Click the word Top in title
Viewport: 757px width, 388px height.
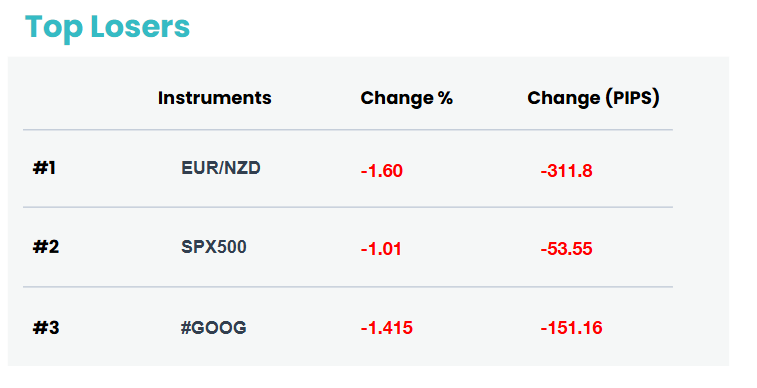click(x=54, y=28)
